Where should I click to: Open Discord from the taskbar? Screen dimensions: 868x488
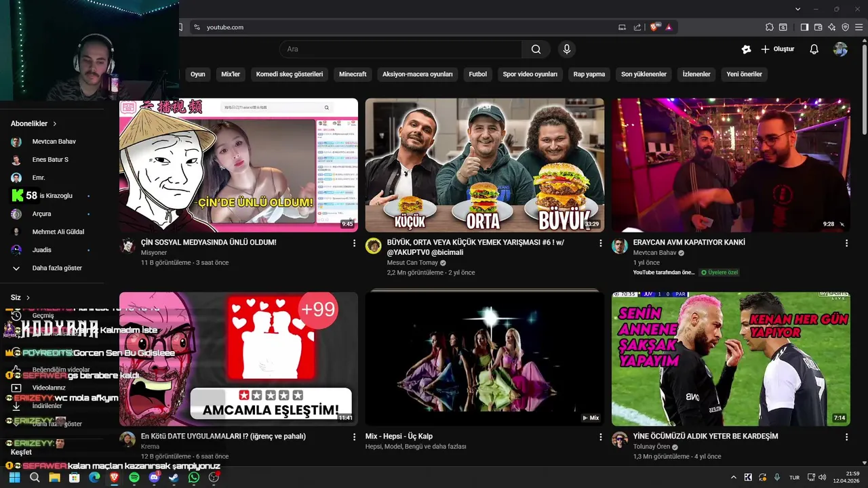tap(154, 477)
